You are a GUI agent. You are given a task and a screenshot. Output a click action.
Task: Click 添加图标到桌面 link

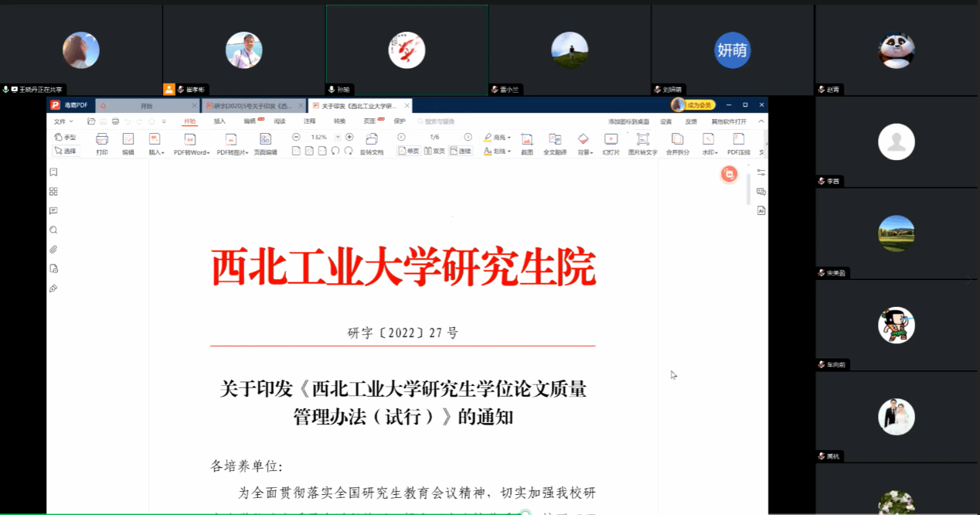point(626,121)
